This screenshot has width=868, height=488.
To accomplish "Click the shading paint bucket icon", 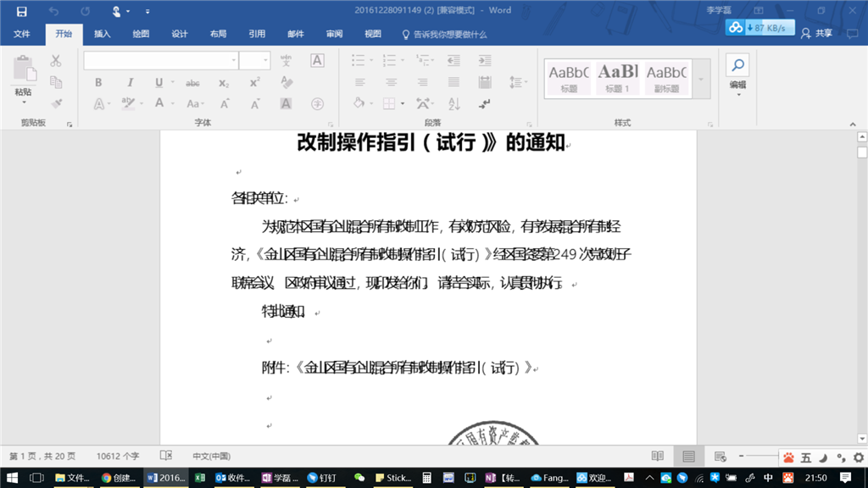I will click(359, 103).
